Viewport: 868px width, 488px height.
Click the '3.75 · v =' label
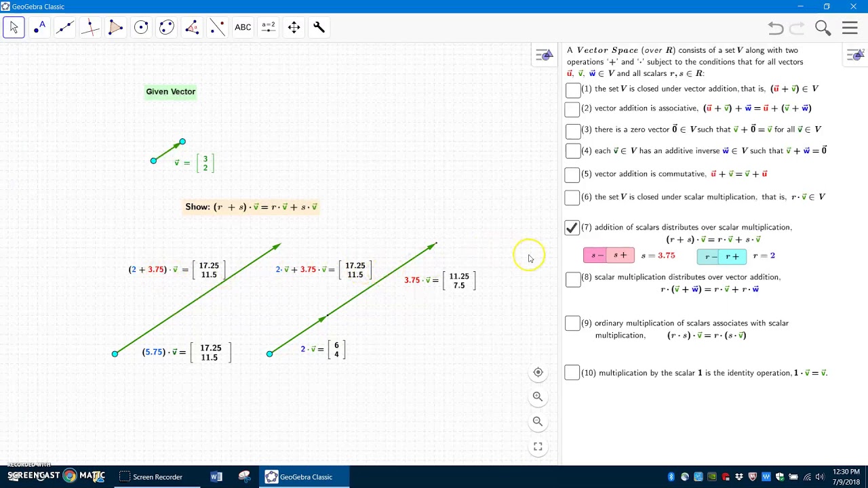pos(422,280)
